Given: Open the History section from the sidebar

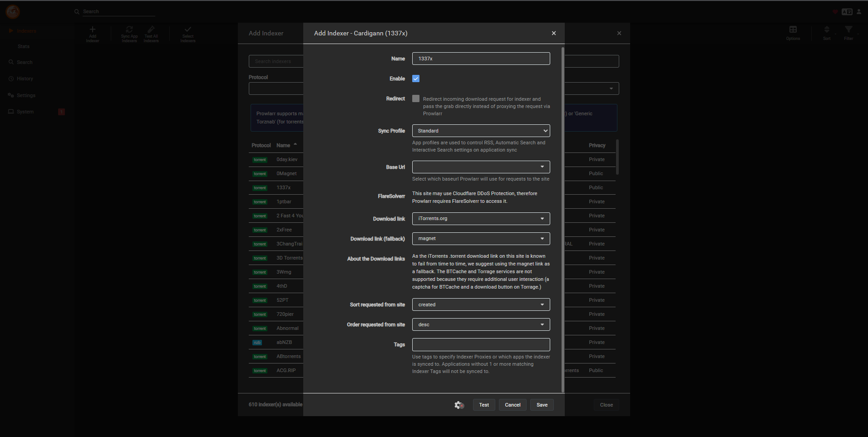Looking at the screenshot, I should click(x=25, y=78).
